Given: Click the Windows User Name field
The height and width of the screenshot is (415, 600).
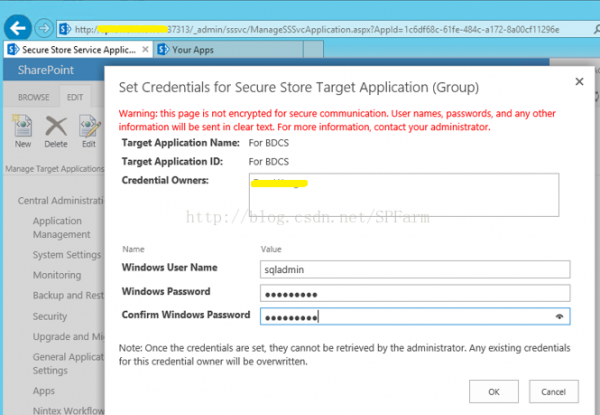Looking at the screenshot, I should point(415,270).
